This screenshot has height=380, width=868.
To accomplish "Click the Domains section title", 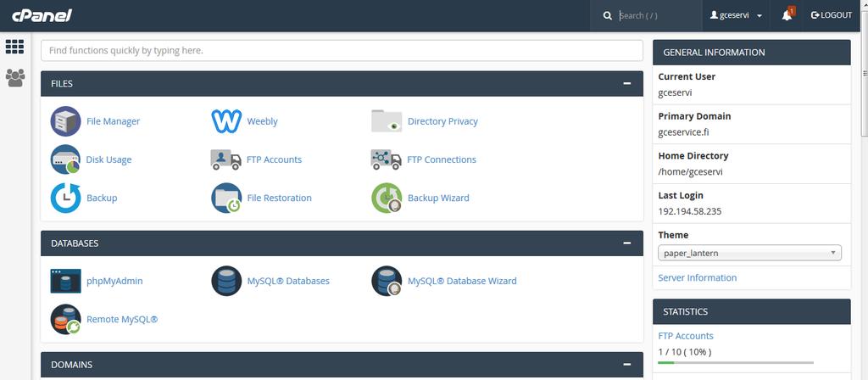I will [71, 365].
